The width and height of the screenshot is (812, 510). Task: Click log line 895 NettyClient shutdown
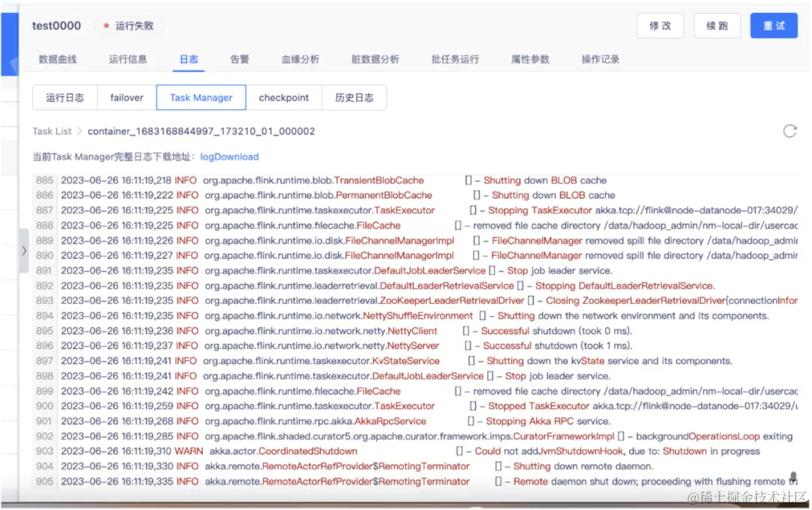(414, 331)
